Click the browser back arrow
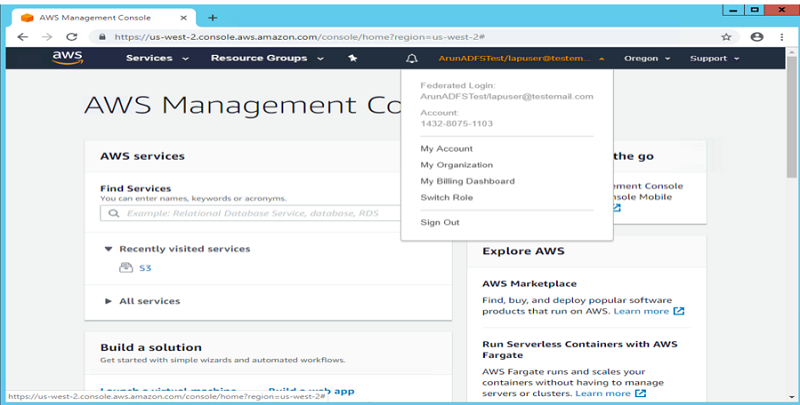Screen dimensions: 800x405 (x=22, y=37)
